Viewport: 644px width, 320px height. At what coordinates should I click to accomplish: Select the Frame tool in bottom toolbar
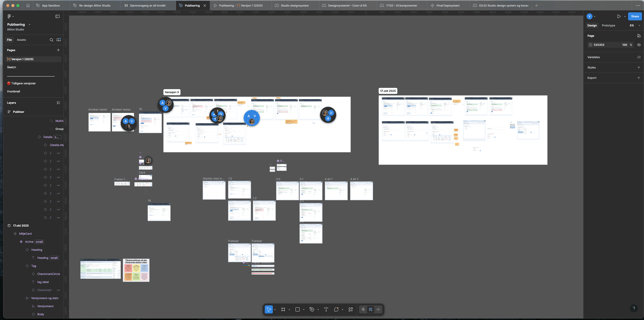[283, 309]
